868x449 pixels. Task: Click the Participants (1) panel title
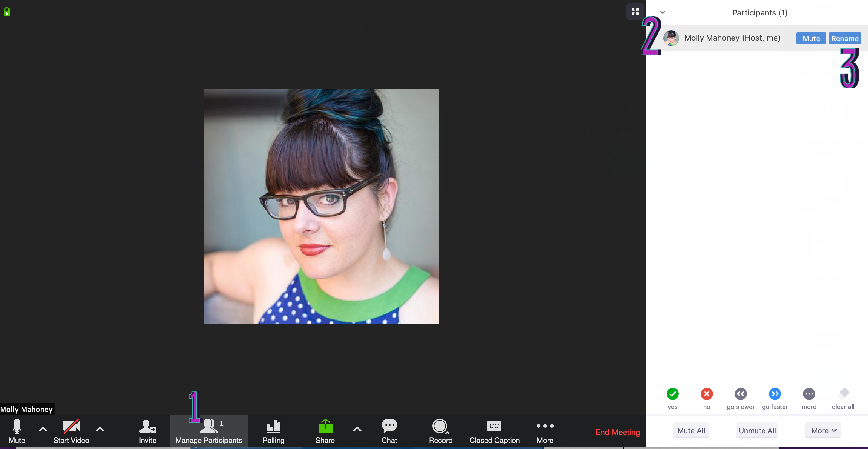(x=760, y=13)
